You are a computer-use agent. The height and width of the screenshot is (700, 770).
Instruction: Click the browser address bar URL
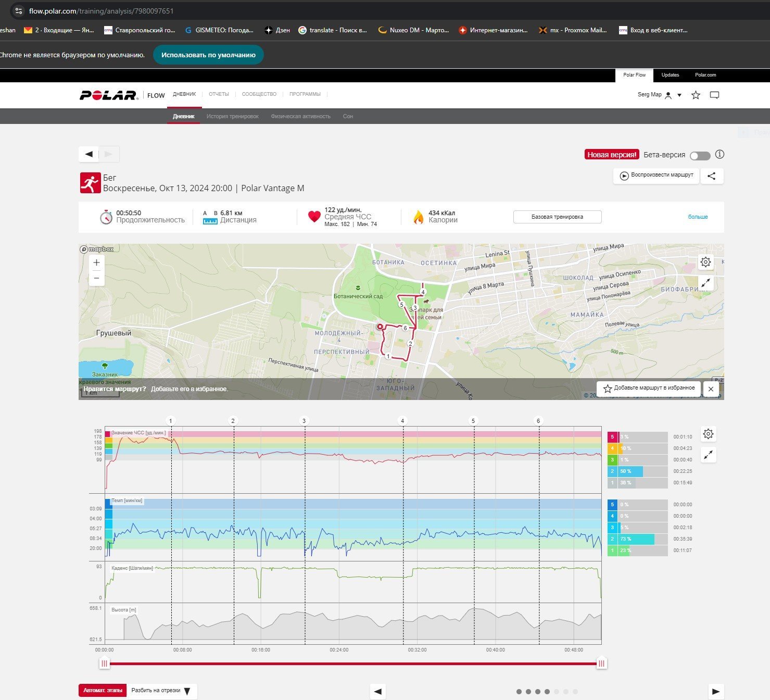102,11
